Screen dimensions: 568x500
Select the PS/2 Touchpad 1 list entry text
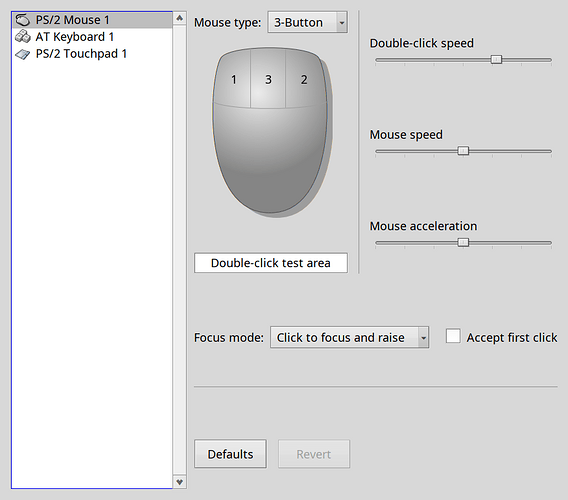coord(81,54)
